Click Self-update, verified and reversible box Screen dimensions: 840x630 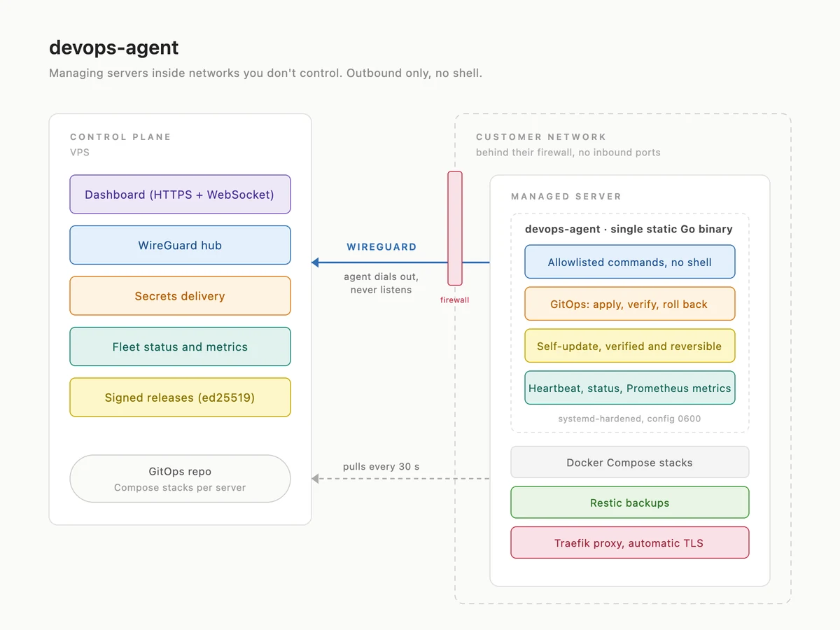pyautogui.click(x=630, y=346)
